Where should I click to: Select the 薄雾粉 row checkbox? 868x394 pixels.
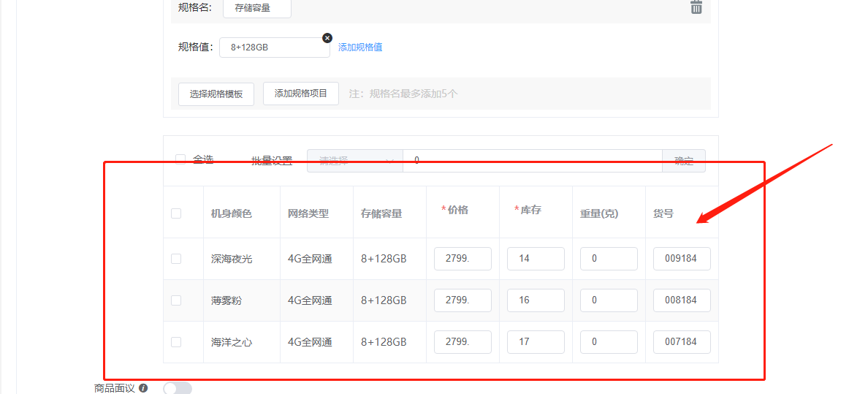(176, 300)
